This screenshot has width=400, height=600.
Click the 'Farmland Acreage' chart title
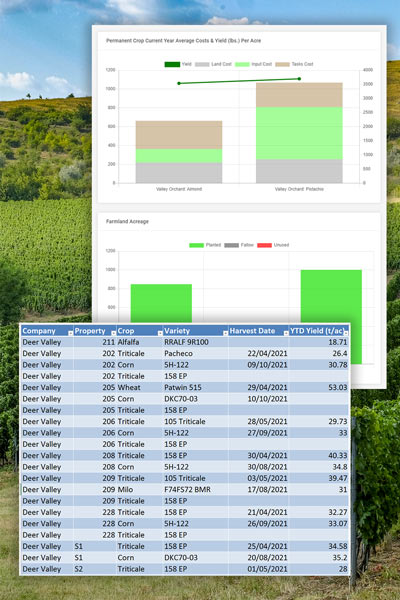pyautogui.click(x=127, y=222)
